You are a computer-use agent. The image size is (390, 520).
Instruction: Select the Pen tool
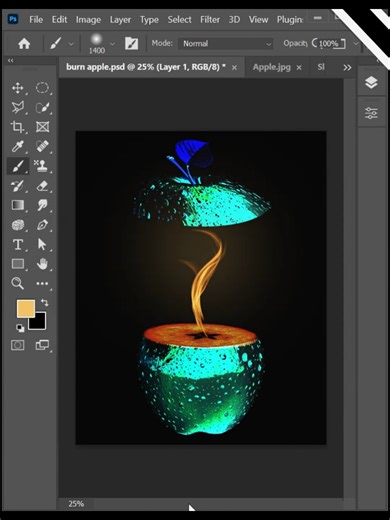(42, 225)
